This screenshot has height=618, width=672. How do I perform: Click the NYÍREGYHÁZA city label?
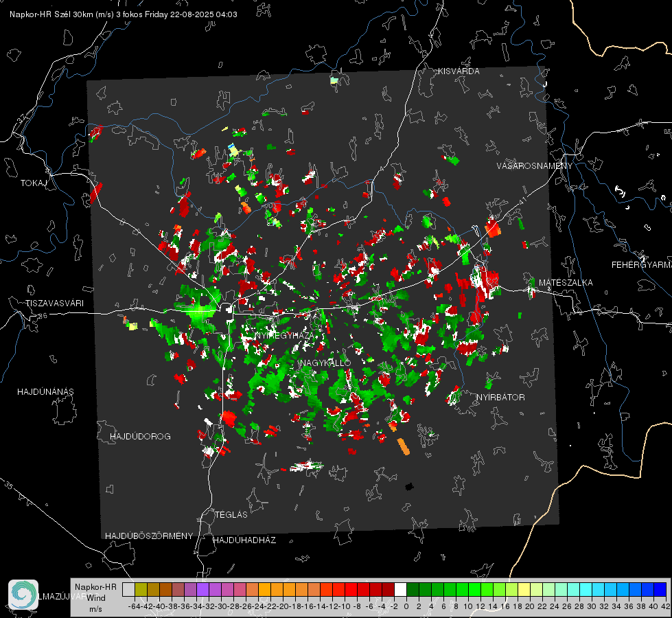[283, 335]
